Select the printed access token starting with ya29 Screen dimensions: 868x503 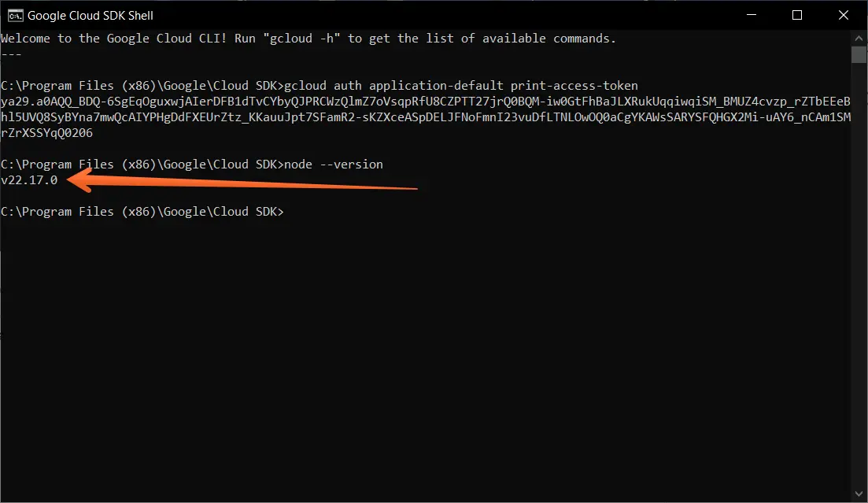[x=315, y=101]
